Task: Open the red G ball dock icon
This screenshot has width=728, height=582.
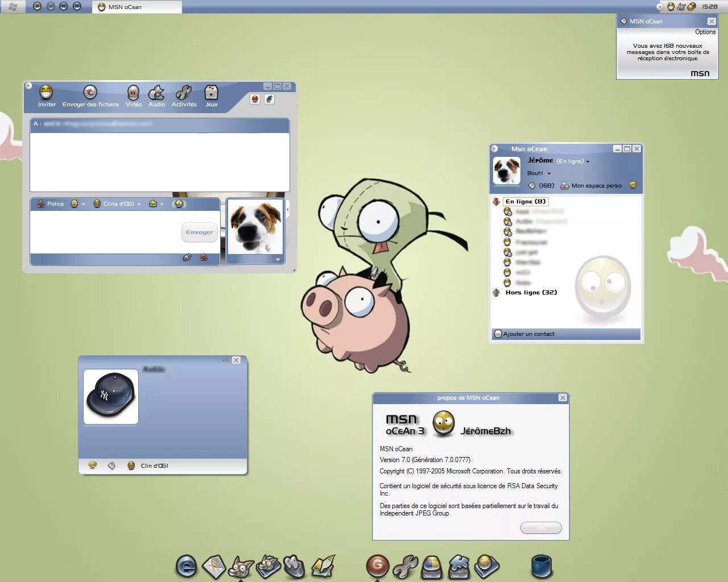Action: coord(378,566)
